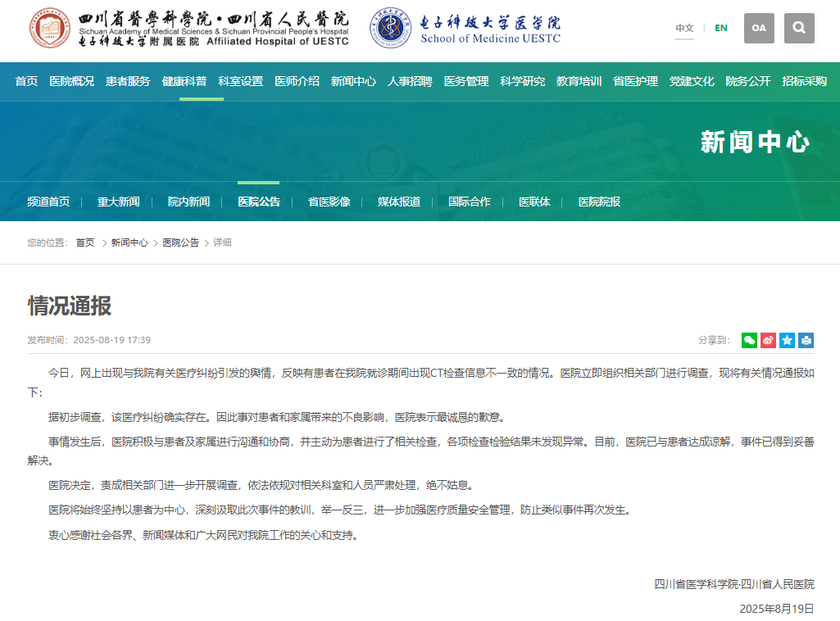Select the 省医影像 sub-tab
The width and height of the screenshot is (840, 621).
pyautogui.click(x=329, y=202)
